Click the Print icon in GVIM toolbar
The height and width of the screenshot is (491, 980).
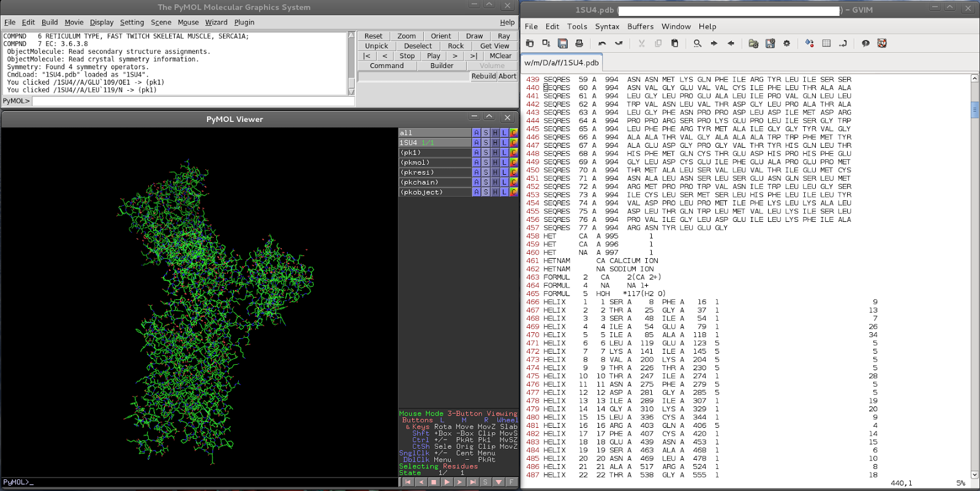(x=579, y=44)
